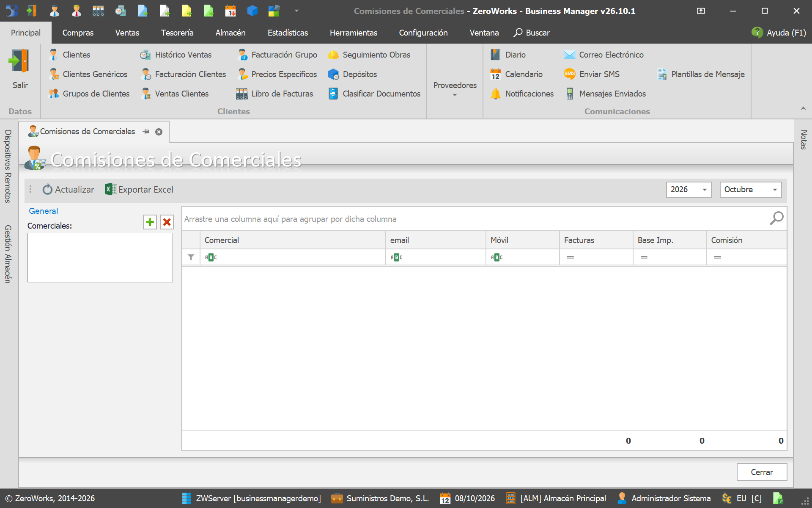Click the Cerrar button
This screenshot has height=508, width=812.
pos(762,472)
